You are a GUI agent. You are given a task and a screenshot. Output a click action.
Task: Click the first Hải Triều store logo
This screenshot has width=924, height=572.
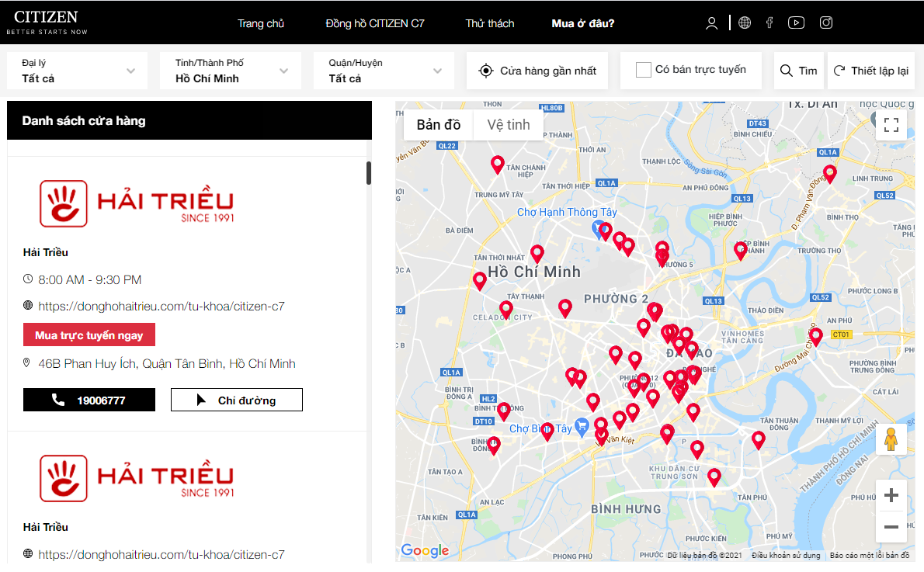click(x=137, y=203)
